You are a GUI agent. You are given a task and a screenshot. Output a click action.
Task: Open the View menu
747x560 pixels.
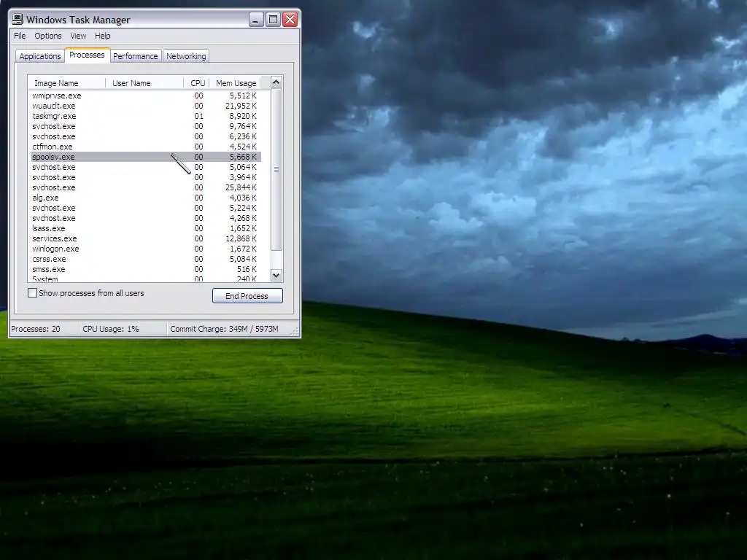point(78,36)
